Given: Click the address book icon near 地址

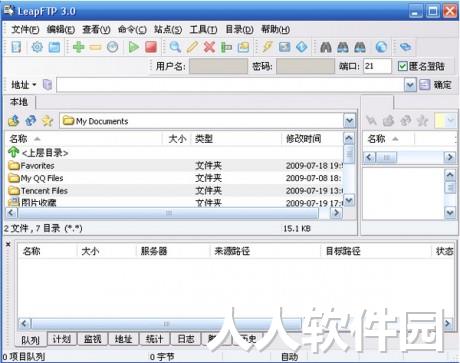Looking at the screenshot, I should pyautogui.click(x=48, y=85).
